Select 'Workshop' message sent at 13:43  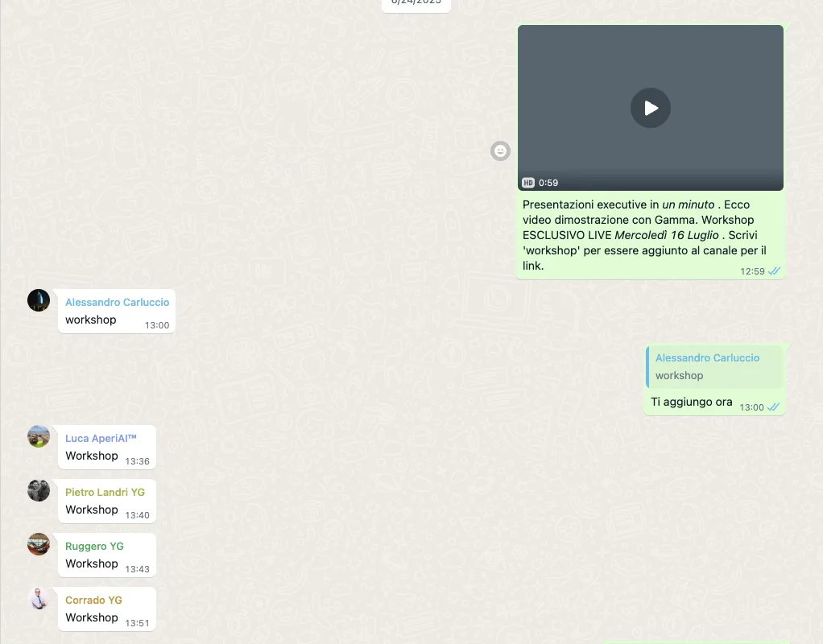point(92,564)
